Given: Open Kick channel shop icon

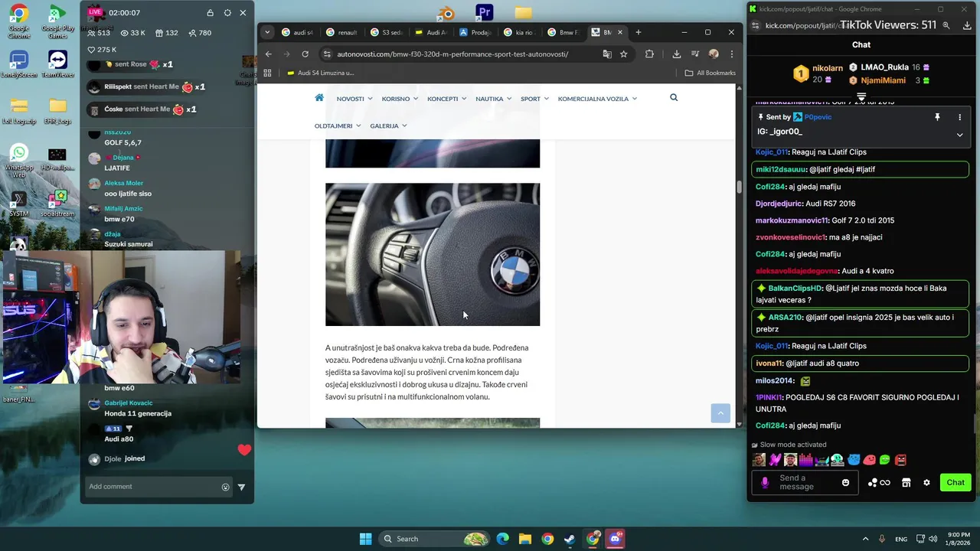Looking at the screenshot, I should [x=906, y=483].
